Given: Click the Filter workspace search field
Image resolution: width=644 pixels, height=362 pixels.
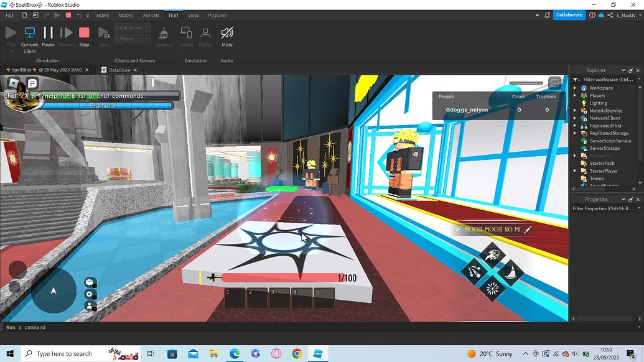Looking at the screenshot, I should click(608, 80).
